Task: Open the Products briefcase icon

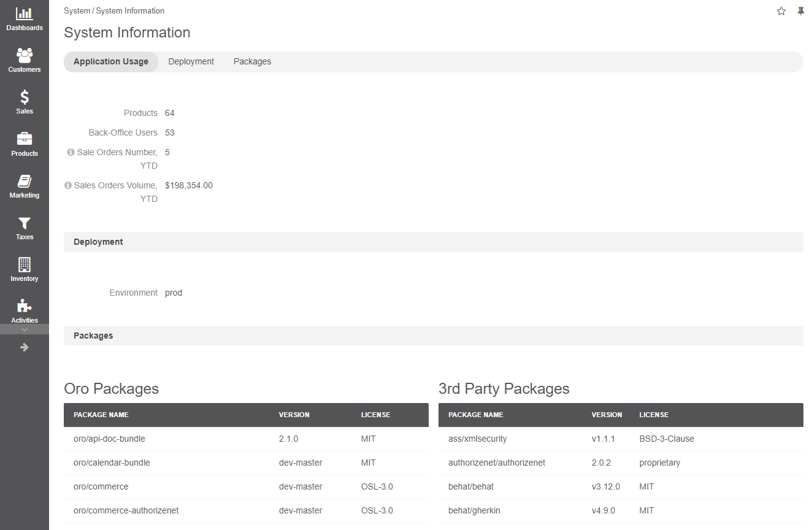Action: pos(25,139)
